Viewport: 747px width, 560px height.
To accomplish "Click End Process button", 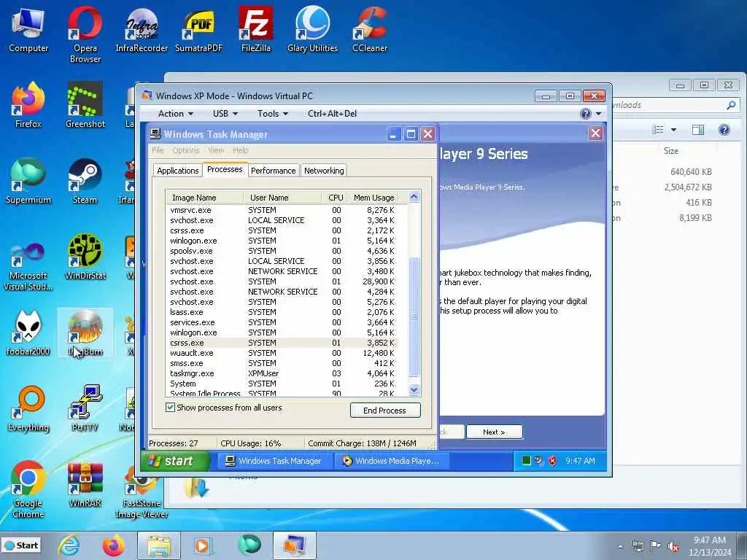I will click(385, 411).
